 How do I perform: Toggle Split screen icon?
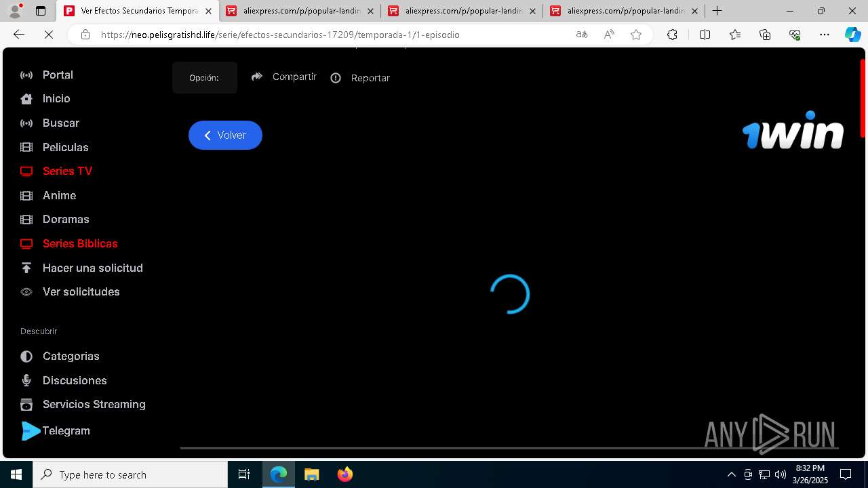(705, 35)
